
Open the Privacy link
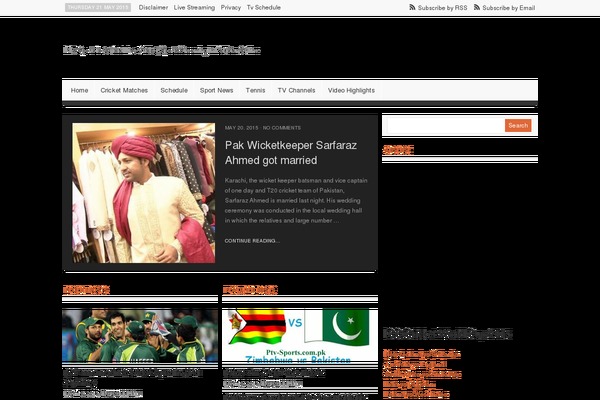(x=231, y=7)
